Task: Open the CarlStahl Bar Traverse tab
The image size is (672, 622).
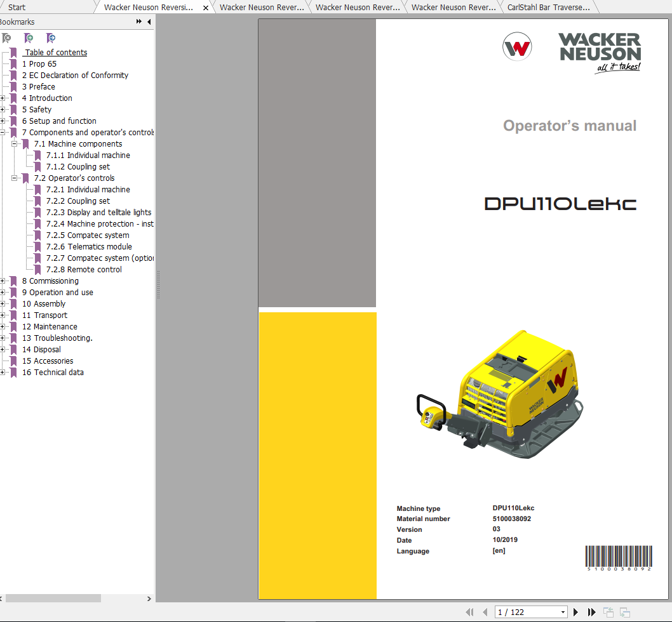Action: 549,7
